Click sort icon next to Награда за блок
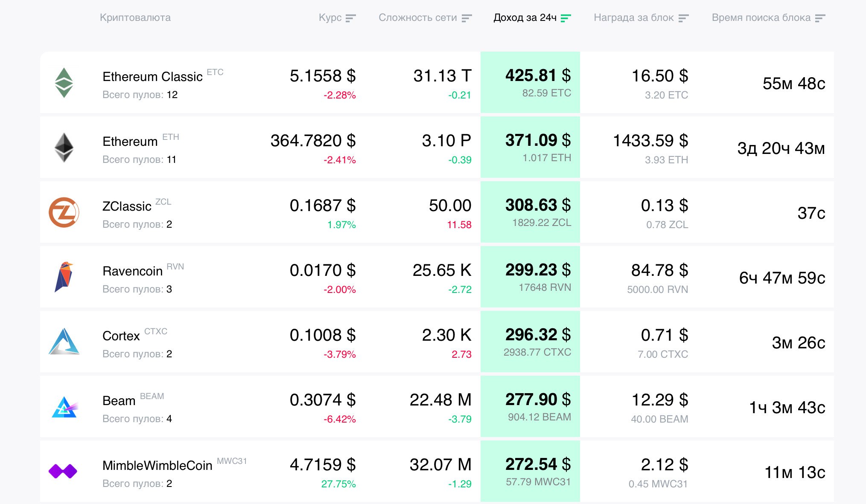 tap(683, 18)
